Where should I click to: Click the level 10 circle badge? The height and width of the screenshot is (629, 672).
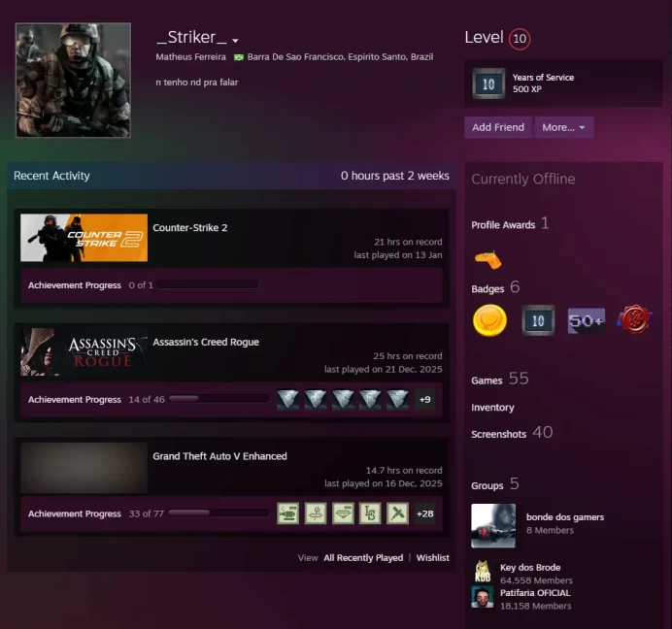pos(520,39)
